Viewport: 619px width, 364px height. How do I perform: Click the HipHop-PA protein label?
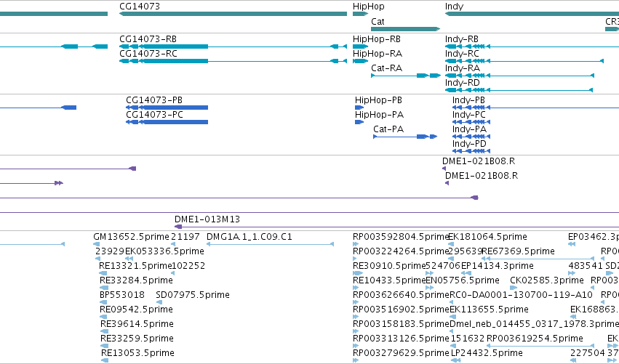coord(379,115)
